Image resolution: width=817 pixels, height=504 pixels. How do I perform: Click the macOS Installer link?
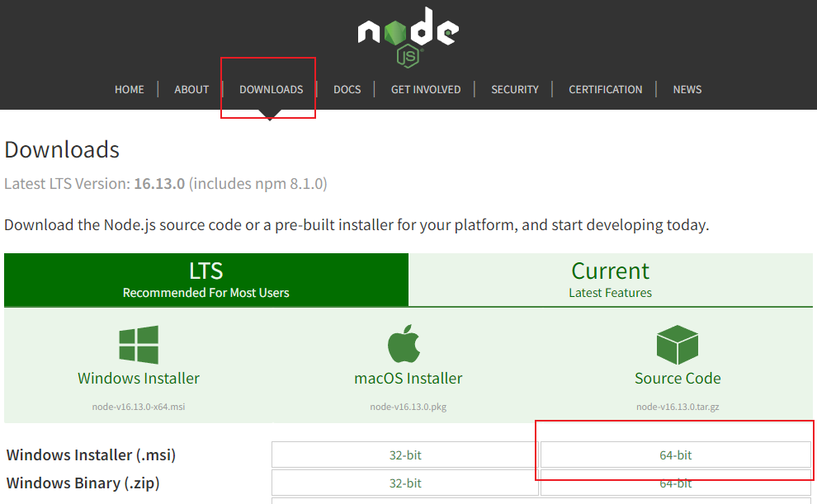coord(408,378)
